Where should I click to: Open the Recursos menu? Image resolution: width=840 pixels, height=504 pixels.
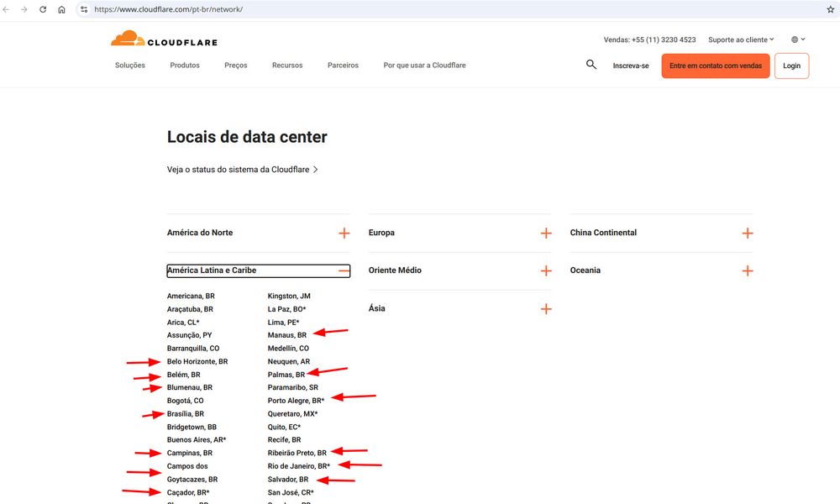coord(287,66)
